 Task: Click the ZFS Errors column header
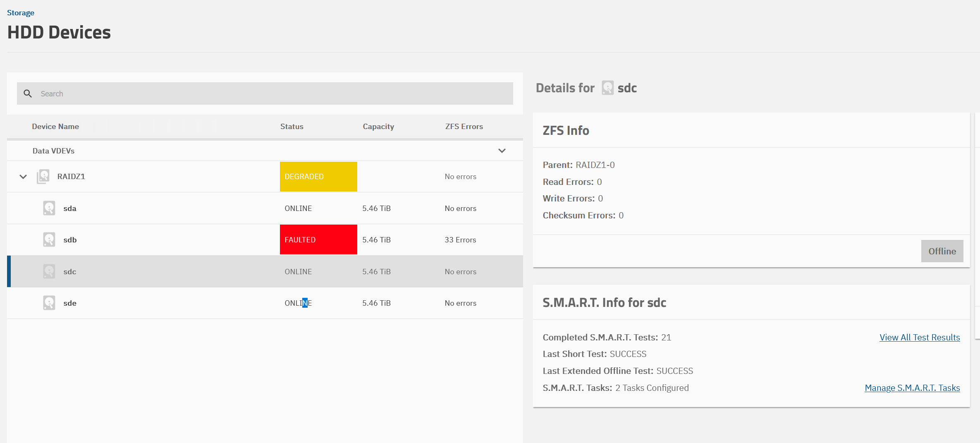464,127
